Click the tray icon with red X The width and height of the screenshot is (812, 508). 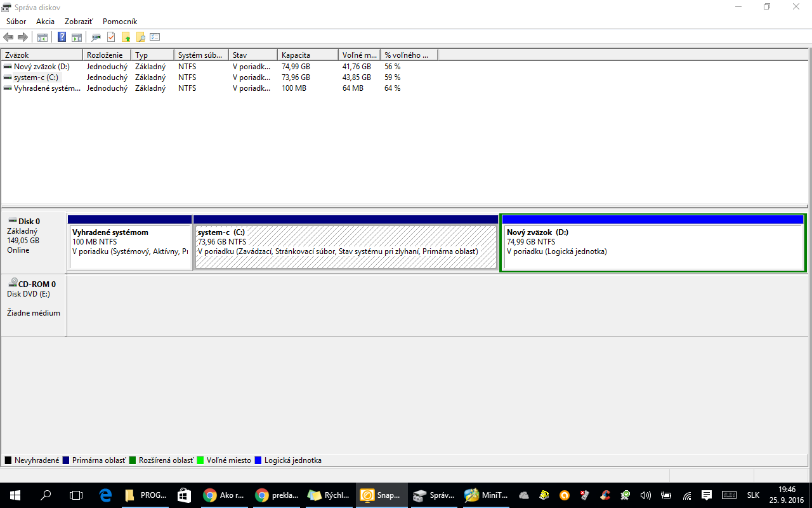click(585, 495)
